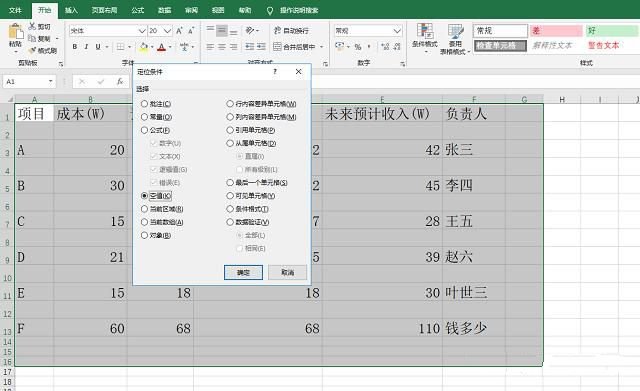Image resolution: width=640 pixels, height=391 pixels.
Task: Apply the 好 cell style
Action: [612, 31]
